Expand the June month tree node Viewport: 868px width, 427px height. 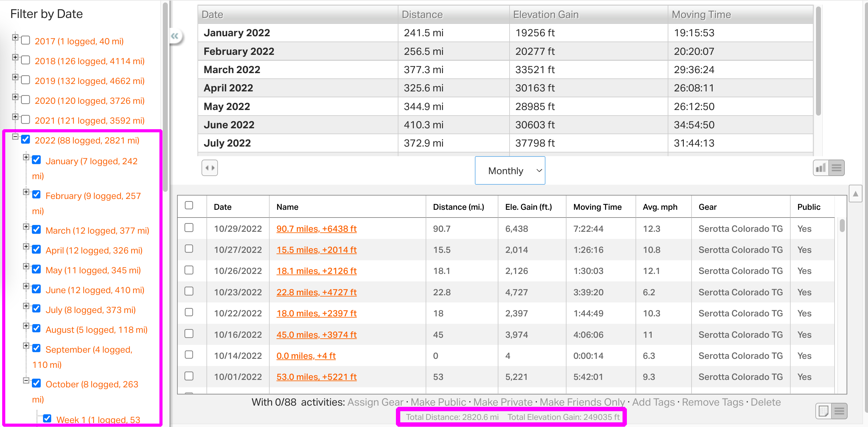tap(26, 286)
